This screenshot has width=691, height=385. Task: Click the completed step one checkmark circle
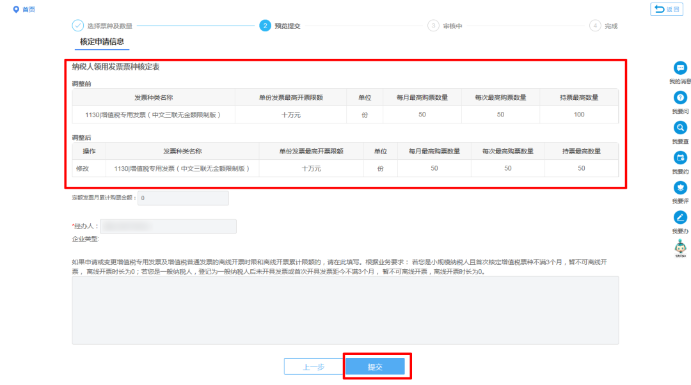78,26
